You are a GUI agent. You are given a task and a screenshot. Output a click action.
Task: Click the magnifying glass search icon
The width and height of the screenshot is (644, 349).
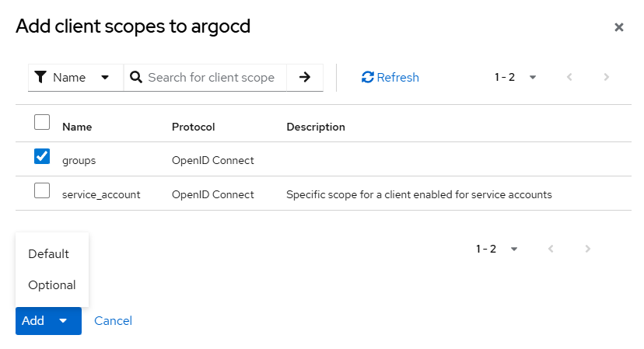coord(136,77)
